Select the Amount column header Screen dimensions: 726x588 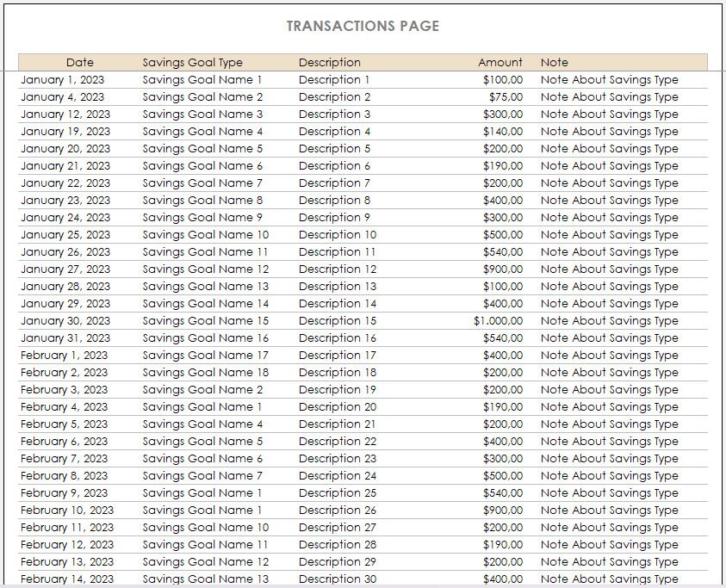[500, 62]
